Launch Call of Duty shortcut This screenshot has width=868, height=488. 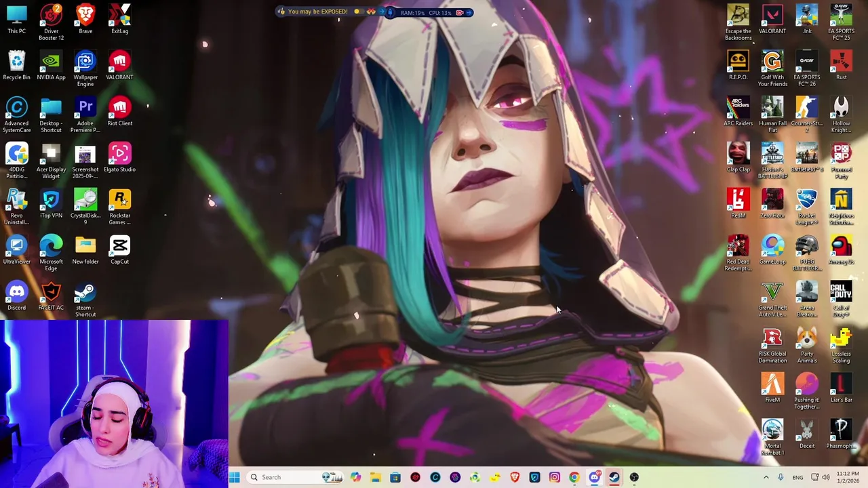pyautogui.click(x=841, y=299)
